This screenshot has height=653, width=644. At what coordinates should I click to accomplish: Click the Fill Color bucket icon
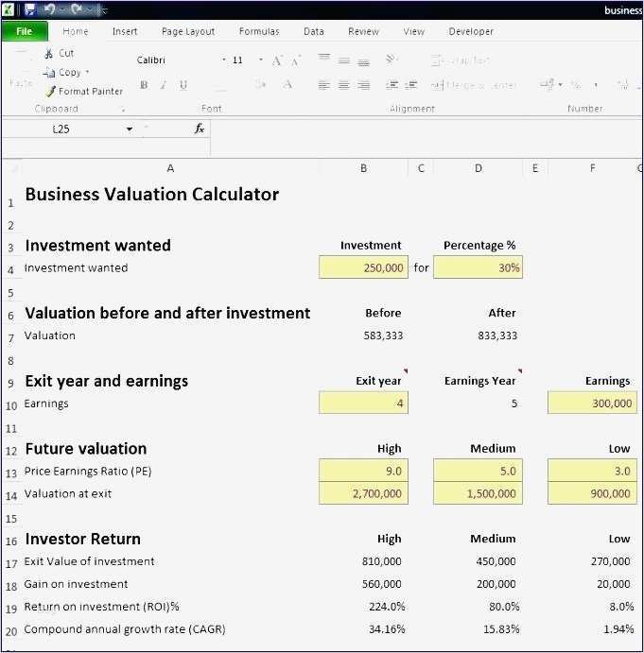261,85
